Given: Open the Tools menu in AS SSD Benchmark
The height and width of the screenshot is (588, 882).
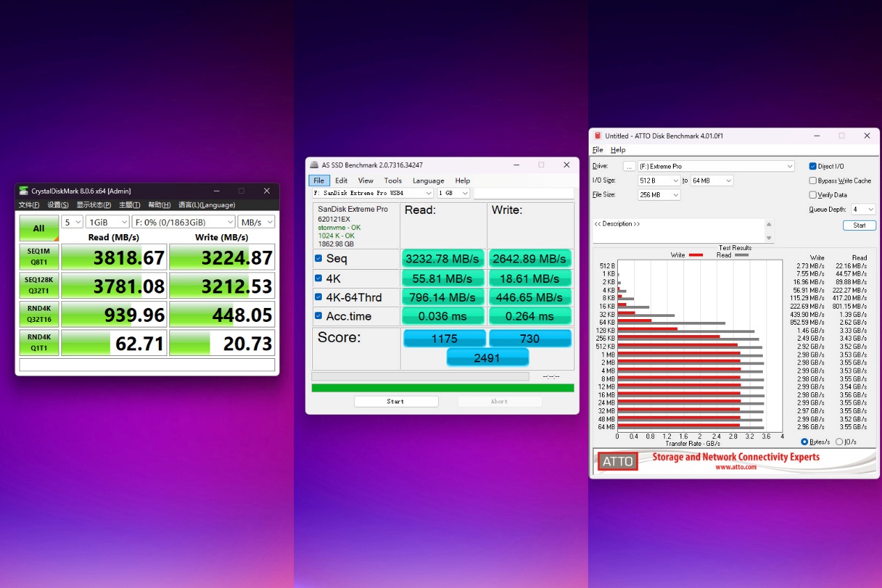Looking at the screenshot, I should pyautogui.click(x=393, y=180).
